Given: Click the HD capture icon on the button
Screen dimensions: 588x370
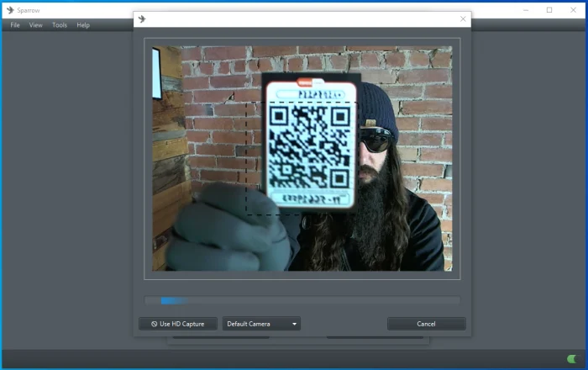Looking at the screenshot, I should coord(154,324).
